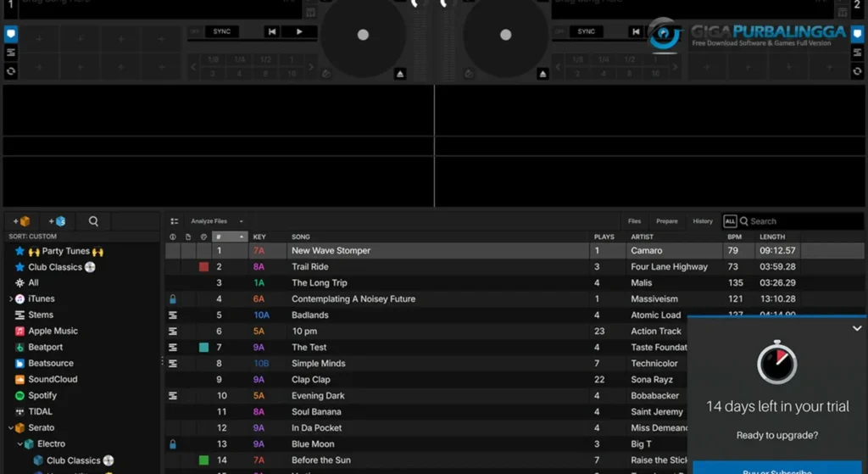The image size is (868, 474).
Task: Sort library by the SONG column
Action: click(301, 237)
